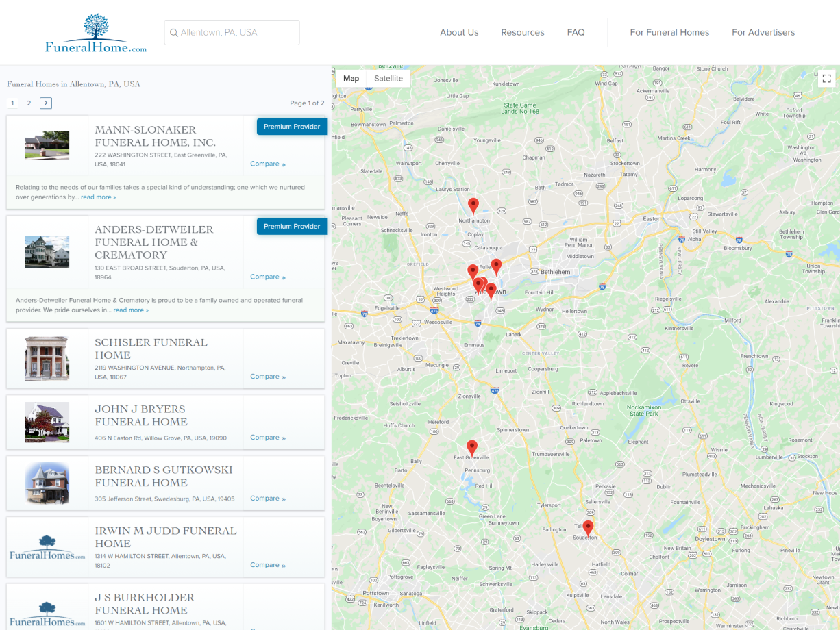Viewport: 840px width, 630px height.
Task: Expand the Mann-Slonaker description via read more
Action: (x=98, y=197)
